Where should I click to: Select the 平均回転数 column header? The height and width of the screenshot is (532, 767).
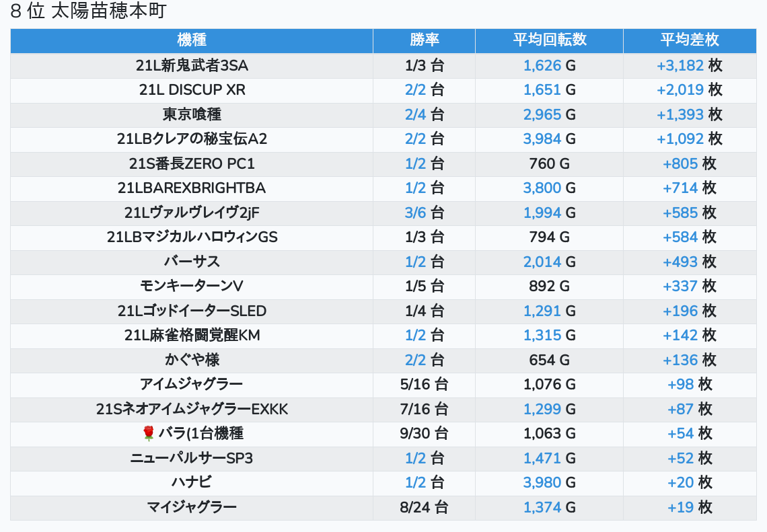pos(549,40)
